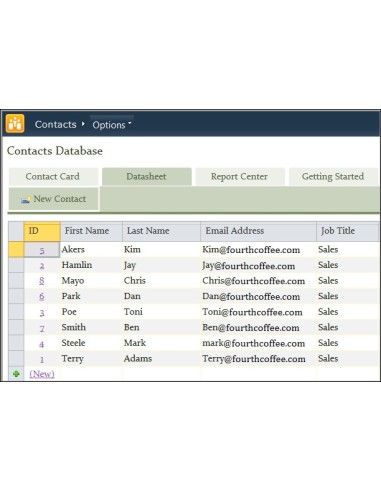Click the Jay last name cell
Screen dimensions: 381x492
pos(161,265)
